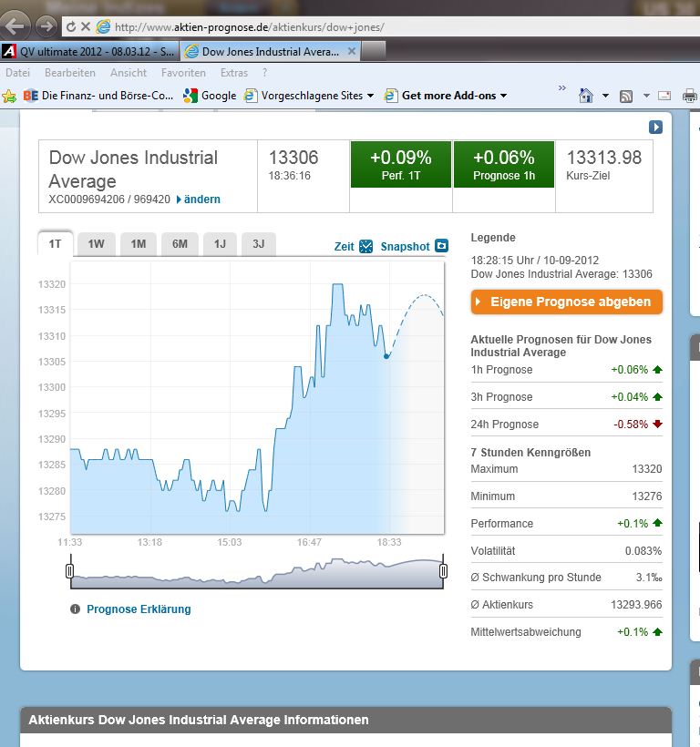Screen dimensions: 700x747
Task: Click current price dot on chart
Action: point(386,356)
